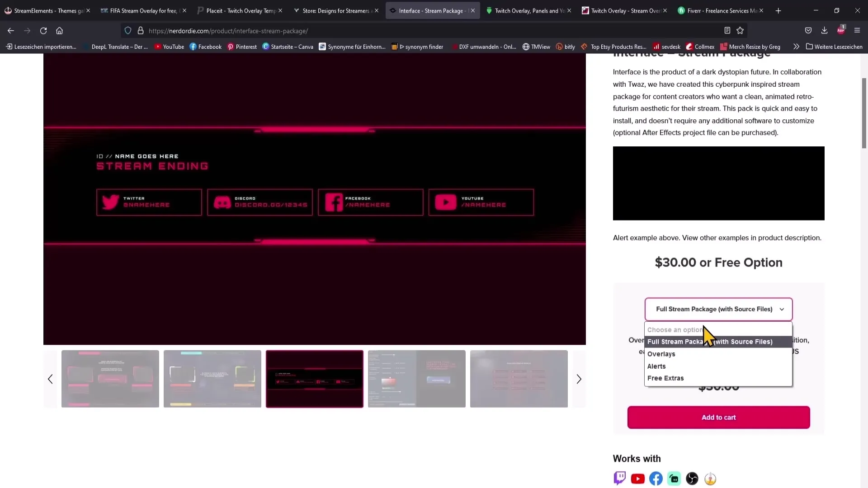The height and width of the screenshot is (488, 868).
Task: Select Stream Ending screen thumbnail
Action: coord(315,379)
